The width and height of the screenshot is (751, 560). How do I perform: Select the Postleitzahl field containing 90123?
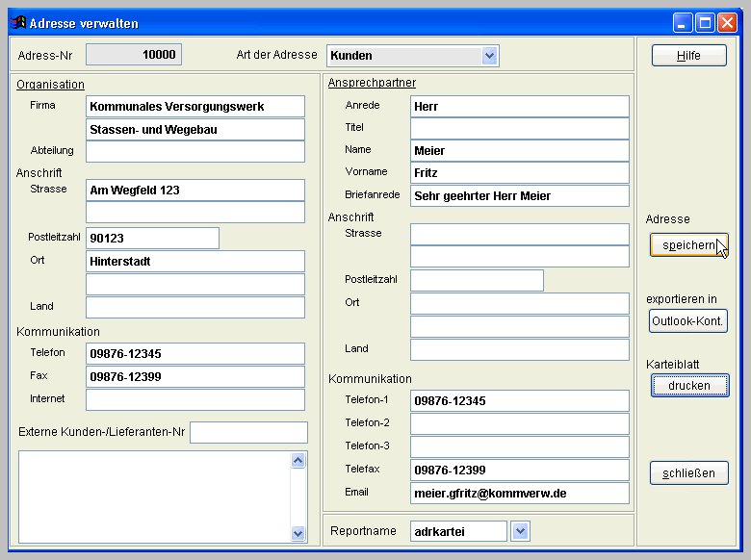(x=152, y=238)
